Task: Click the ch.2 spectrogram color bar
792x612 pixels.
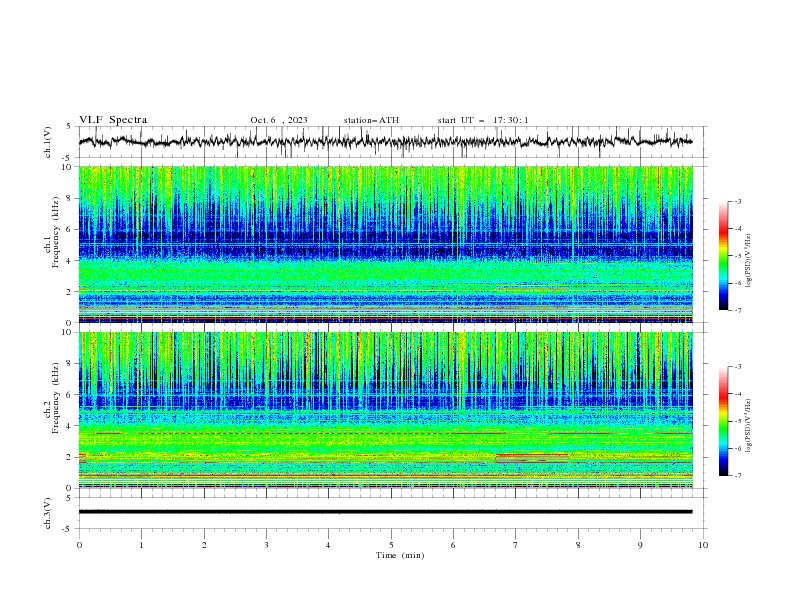Action: (723, 421)
